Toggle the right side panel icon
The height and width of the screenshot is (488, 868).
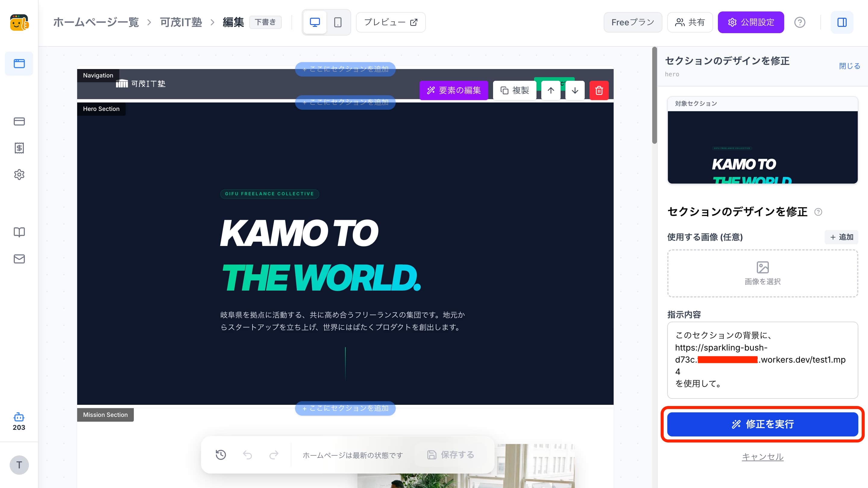coord(842,22)
